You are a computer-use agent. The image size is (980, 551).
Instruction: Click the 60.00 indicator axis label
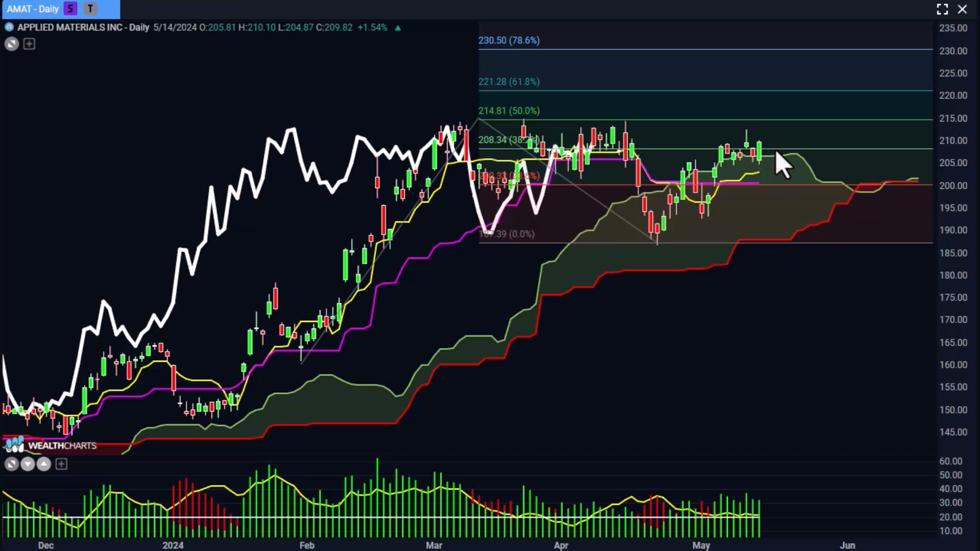[x=951, y=461]
